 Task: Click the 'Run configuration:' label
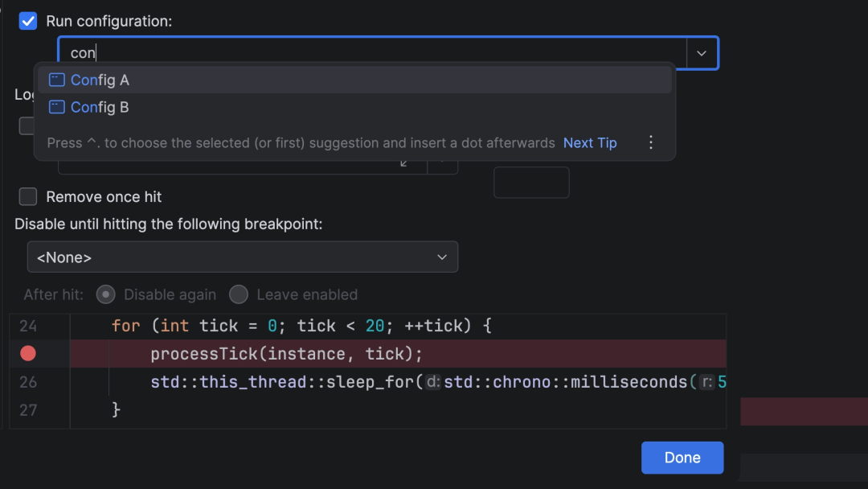click(109, 21)
